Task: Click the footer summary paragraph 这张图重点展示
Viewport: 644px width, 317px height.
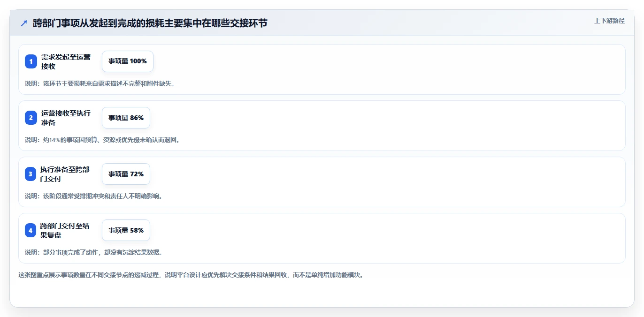Action: pos(191,275)
